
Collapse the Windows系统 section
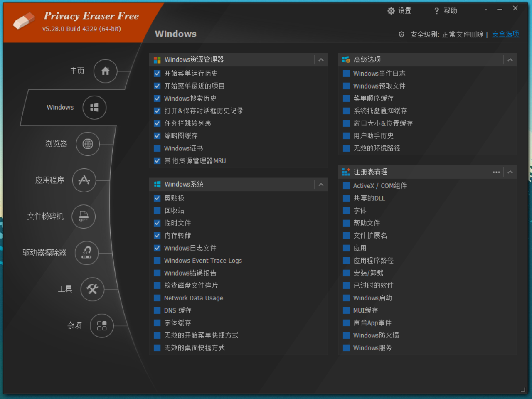tap(321, 185)
